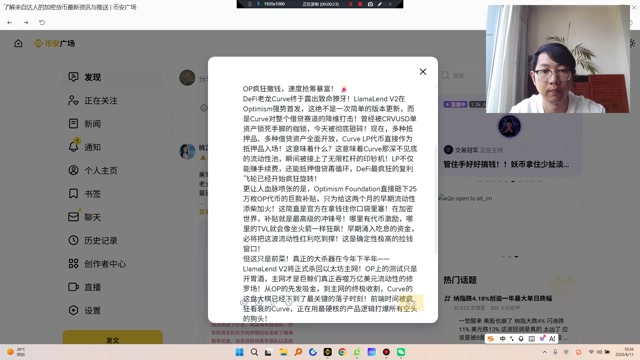Click the yellow 发文 post button
Viewport: 640px width, 360px height.
pyautogui.click(x=113, y=338)
